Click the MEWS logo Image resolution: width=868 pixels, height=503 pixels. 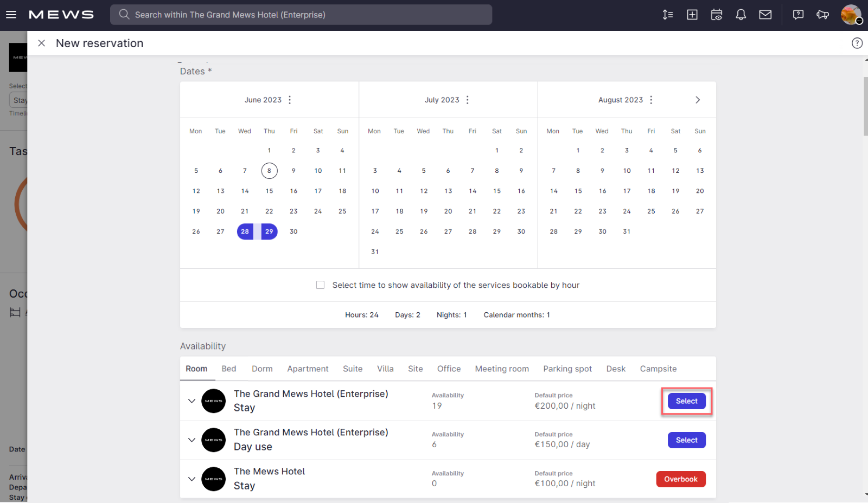tap(61, 15)
